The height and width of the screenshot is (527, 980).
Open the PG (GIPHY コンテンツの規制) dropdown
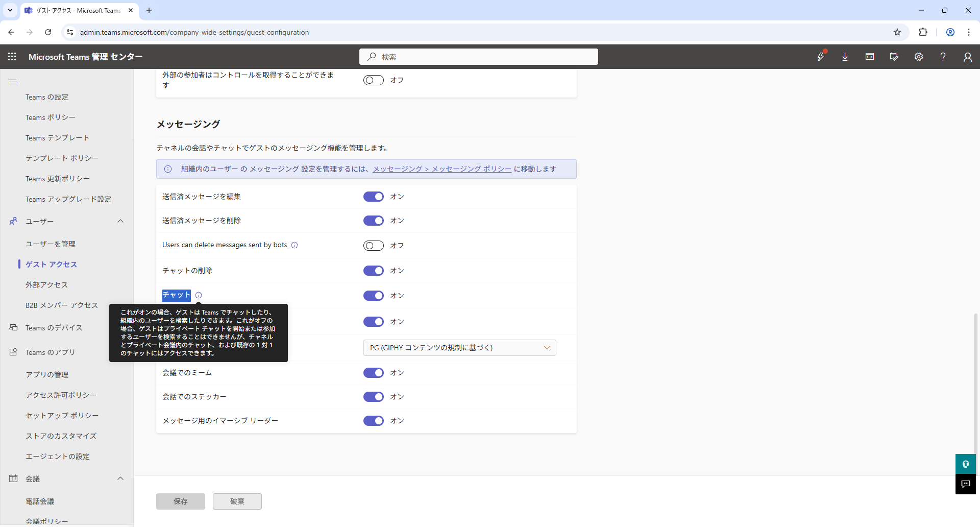pyautogui.click(x=459, y=348)
